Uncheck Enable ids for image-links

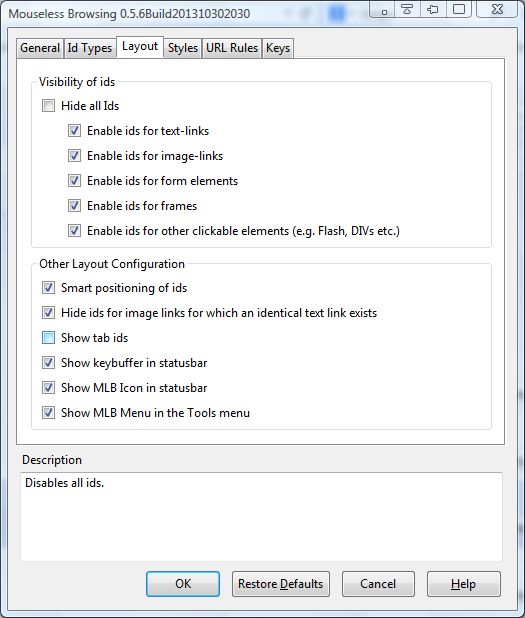click(x=74, y=156)
